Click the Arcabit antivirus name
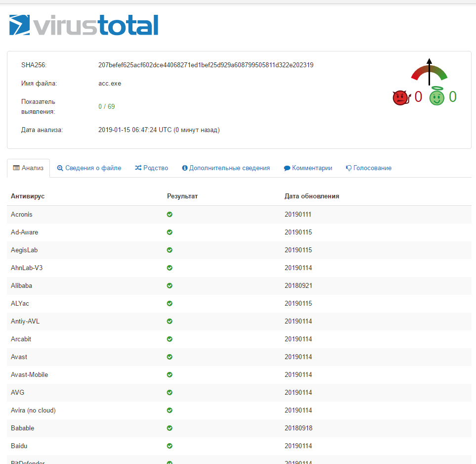This screenshot has width=476, height=464. (x=21, y=339)
